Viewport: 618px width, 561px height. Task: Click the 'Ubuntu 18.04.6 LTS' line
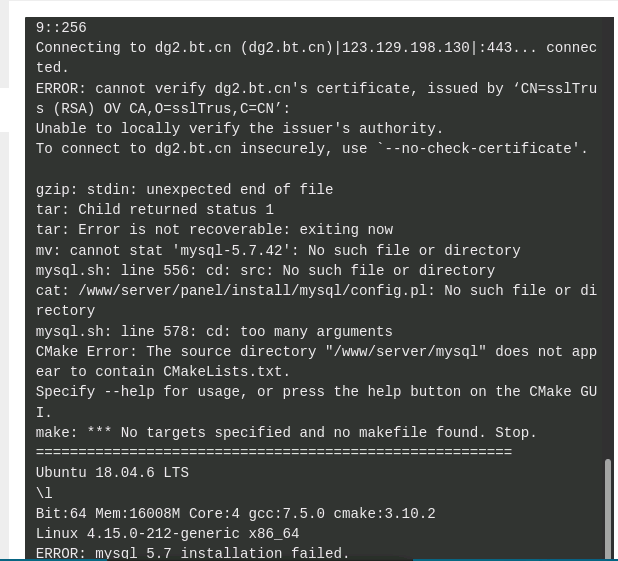pos(112,472)
